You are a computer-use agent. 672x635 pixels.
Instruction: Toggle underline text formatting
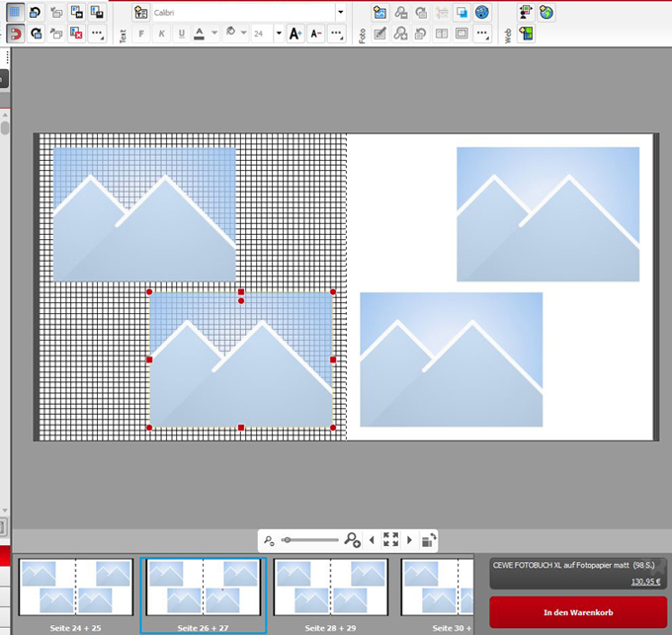(181, 34)
